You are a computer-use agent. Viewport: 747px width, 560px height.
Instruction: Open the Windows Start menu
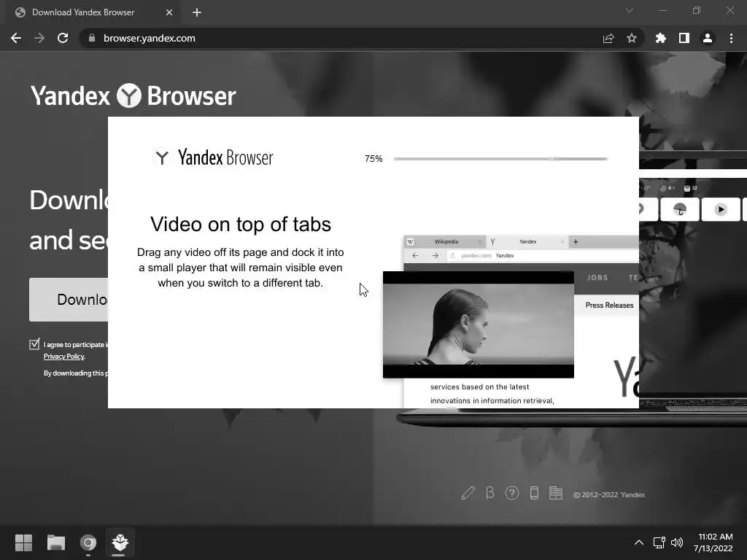click(x=23, y=542)
